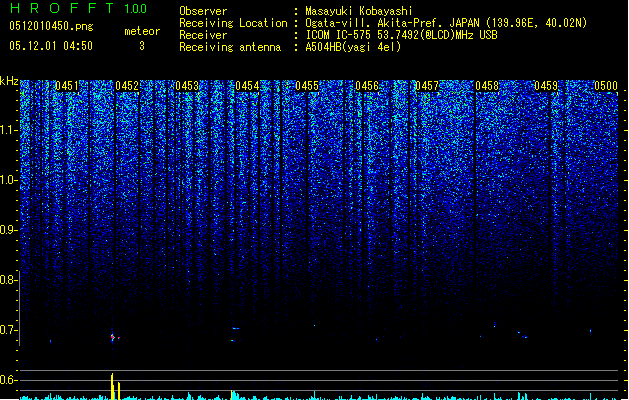The image size is (629, 400).
Task: Click the meteor count value 3
Action: point(142,46)
